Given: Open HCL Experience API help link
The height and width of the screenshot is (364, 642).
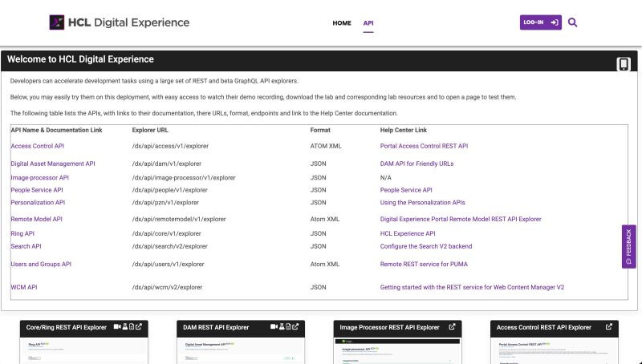Looking at the screenshot, I should [408, 233].
